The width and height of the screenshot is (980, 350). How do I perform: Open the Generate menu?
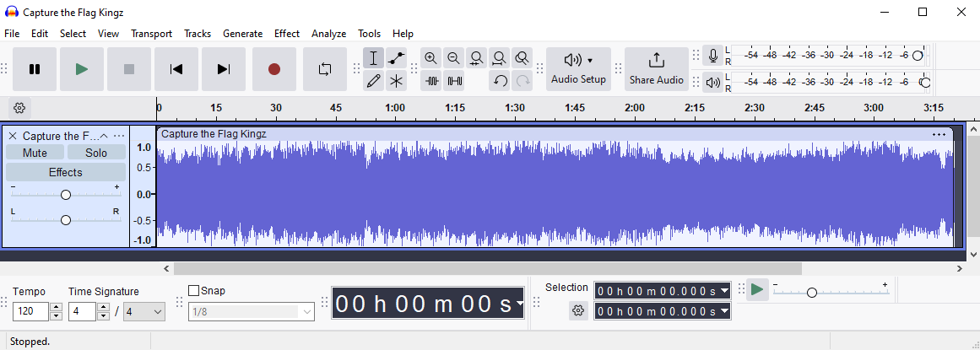242,34
